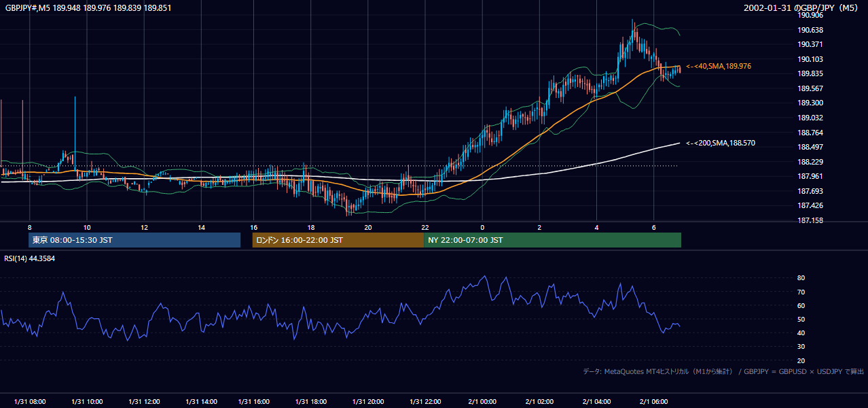This screenshot has height=408, width=868.
Task: Click the price axis value 189.567
Action: coord(810,88)
